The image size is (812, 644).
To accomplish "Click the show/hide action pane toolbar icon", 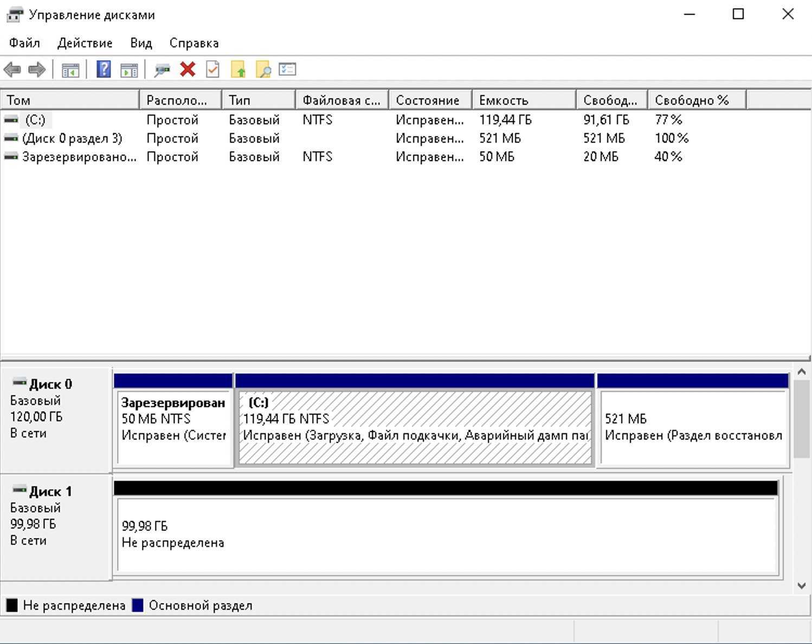I will coord(129,69).
